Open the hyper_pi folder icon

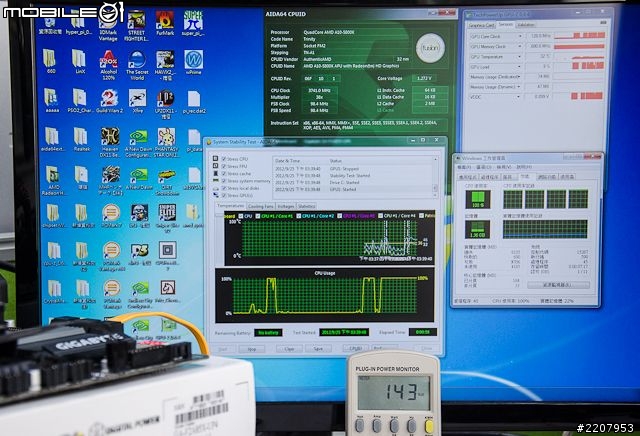(79, 23)
